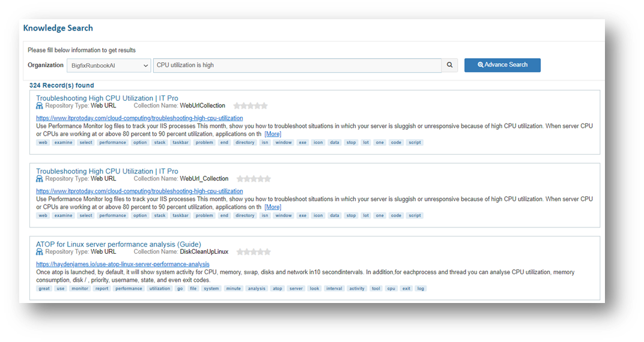Click repository icon of first search result
The height and width of the screenshot is (342, 644).
(40, 106)
